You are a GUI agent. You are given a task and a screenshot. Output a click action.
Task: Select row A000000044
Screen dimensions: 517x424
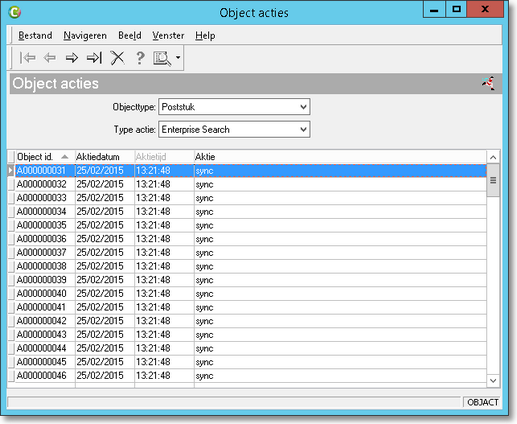click(x=251, y=348)
